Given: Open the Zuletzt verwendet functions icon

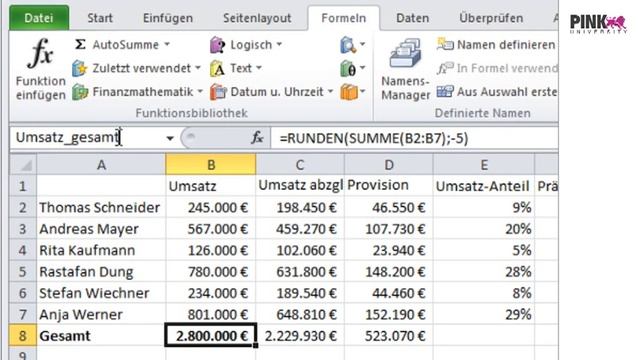Looking at the screenshot, I should tap(80, 69).
